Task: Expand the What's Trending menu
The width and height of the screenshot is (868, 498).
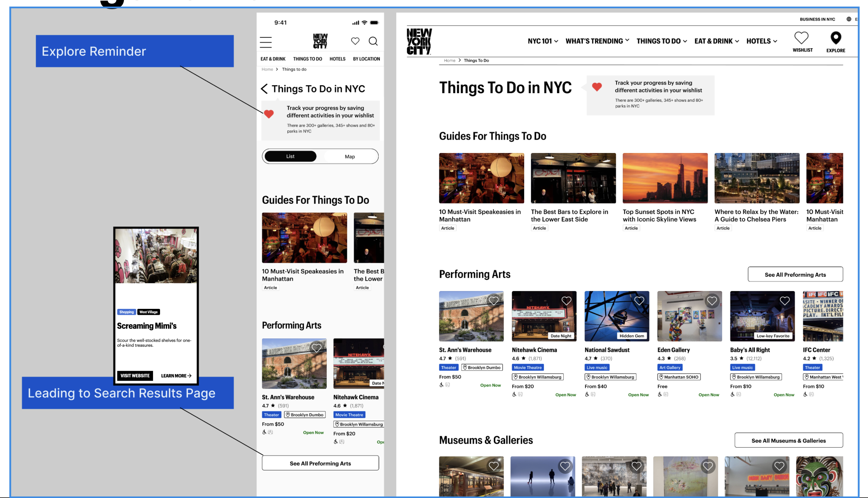Action: pyautogui.click(x=597, y=41)
